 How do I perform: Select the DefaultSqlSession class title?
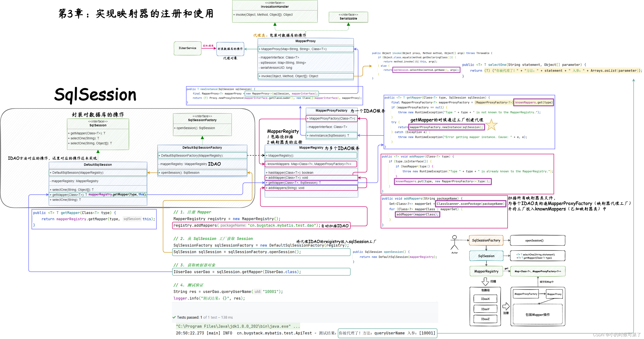coord(98,165)
